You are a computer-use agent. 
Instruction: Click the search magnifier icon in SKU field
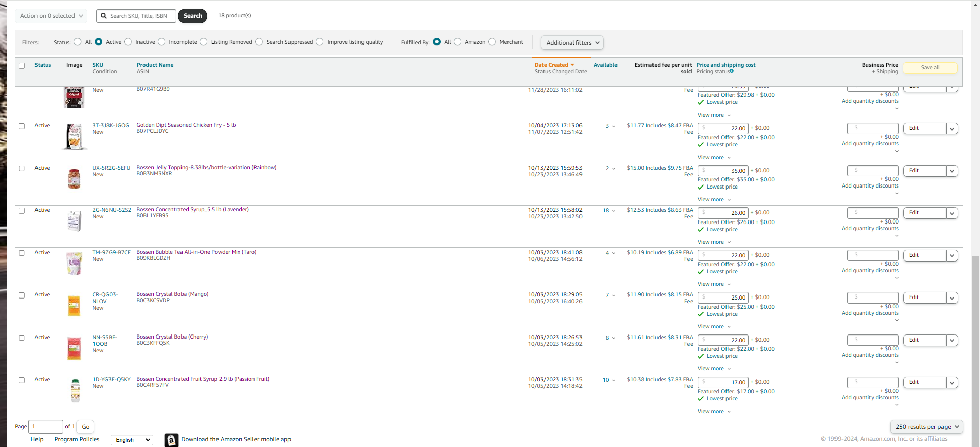point(104,16)
